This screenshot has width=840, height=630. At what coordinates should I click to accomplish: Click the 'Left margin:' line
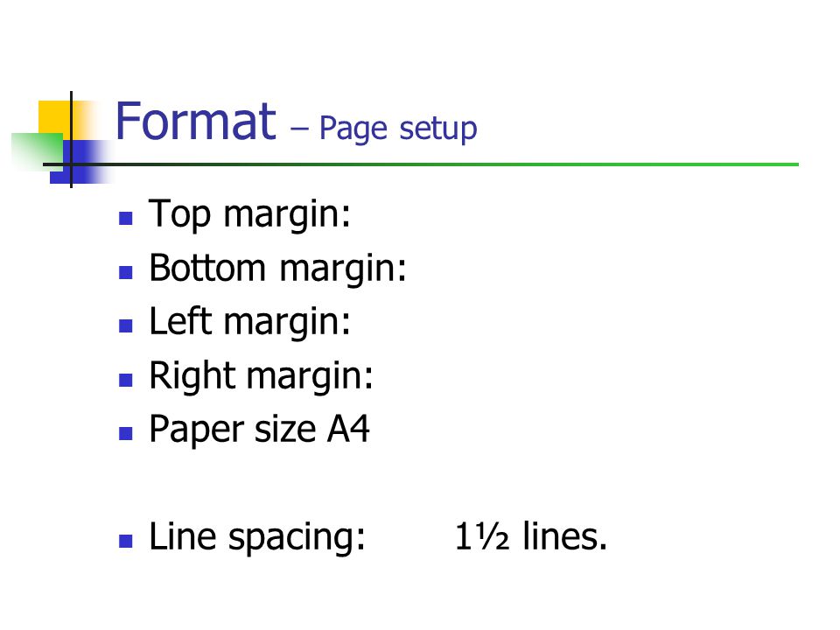coord(249,321)
